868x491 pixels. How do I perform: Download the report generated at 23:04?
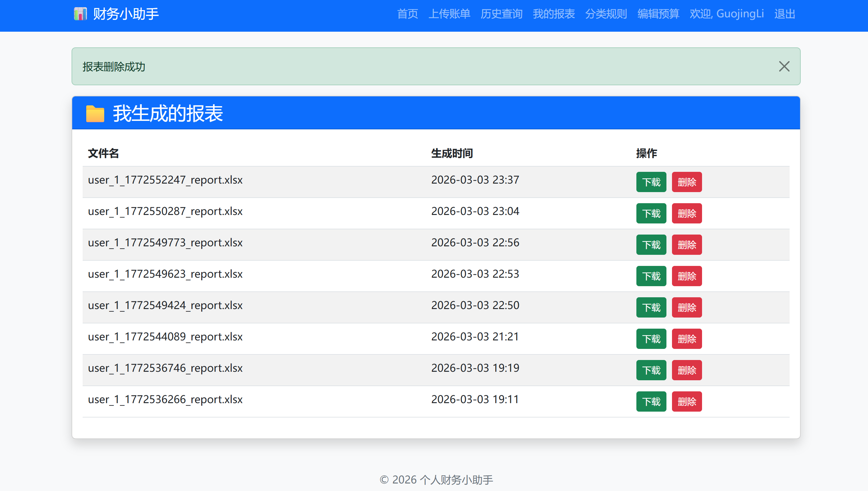click(x=651, y=213)
